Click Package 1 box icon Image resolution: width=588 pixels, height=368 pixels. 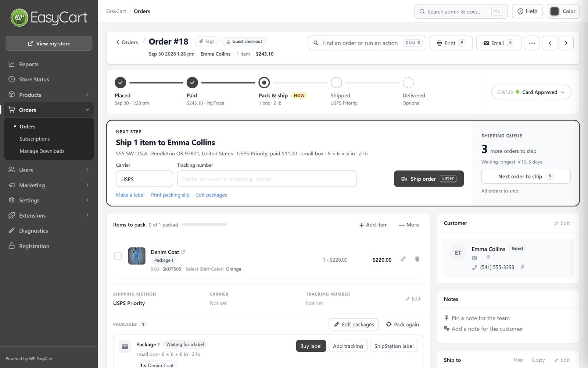(x=125, y=347)
